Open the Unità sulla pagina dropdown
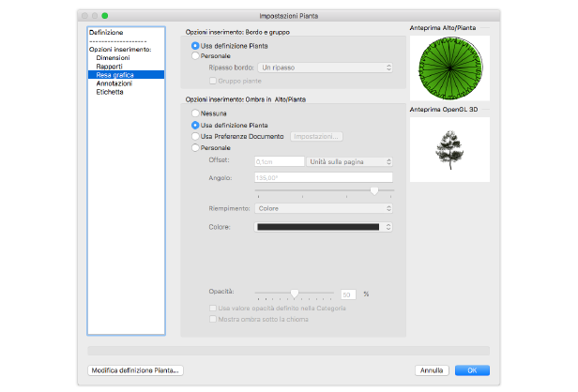578x392 pixels. [349, 161]
